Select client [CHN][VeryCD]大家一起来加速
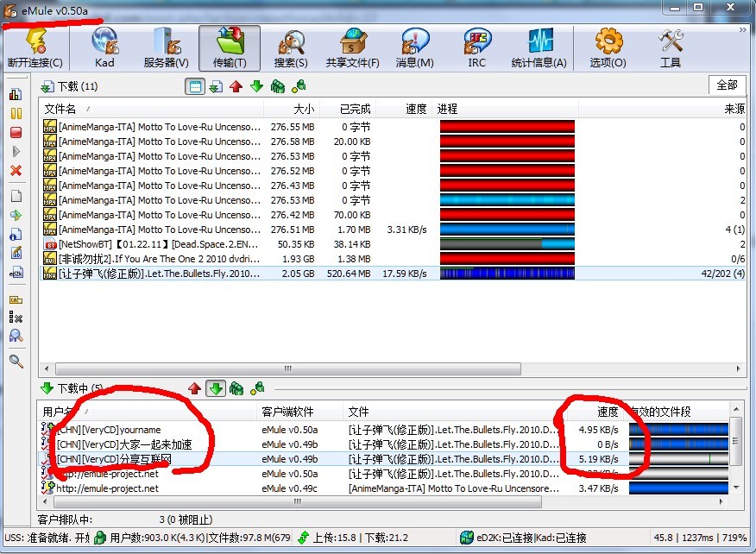Screen dimensions: 756x554 [385, 444]
